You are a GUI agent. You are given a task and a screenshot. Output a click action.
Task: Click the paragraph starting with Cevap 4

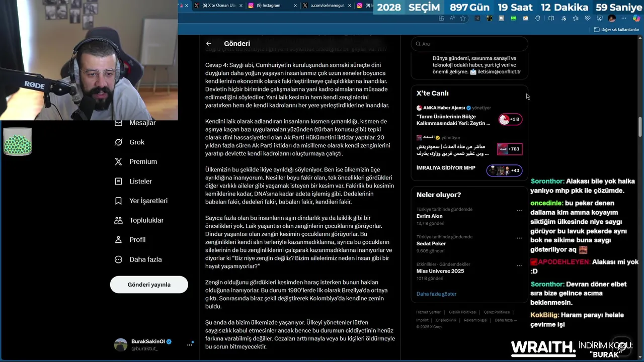click(x=297, y=85)
